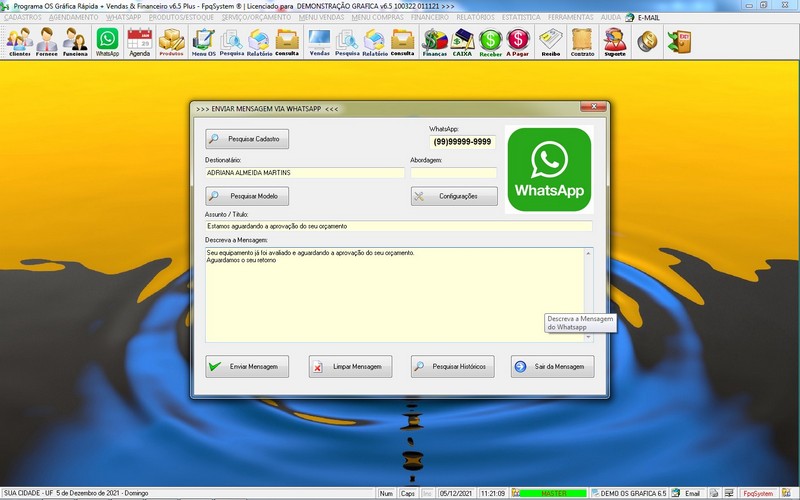Open the Agenda calendar icon

139,42
